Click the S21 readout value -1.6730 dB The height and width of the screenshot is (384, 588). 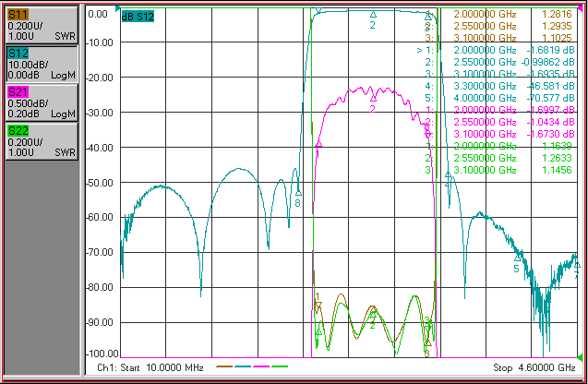(x=550, y=134)
